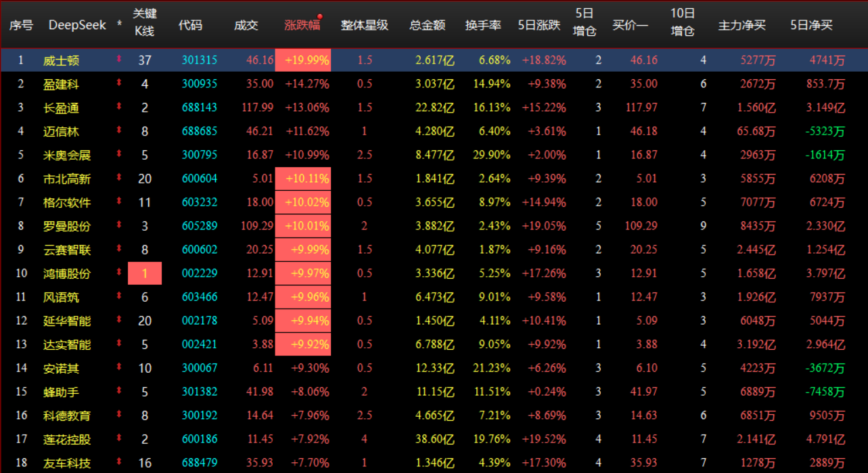
Task: Click the highlighted 关键K线 value 1 for 鸿博股份
Action: [145, 273]
